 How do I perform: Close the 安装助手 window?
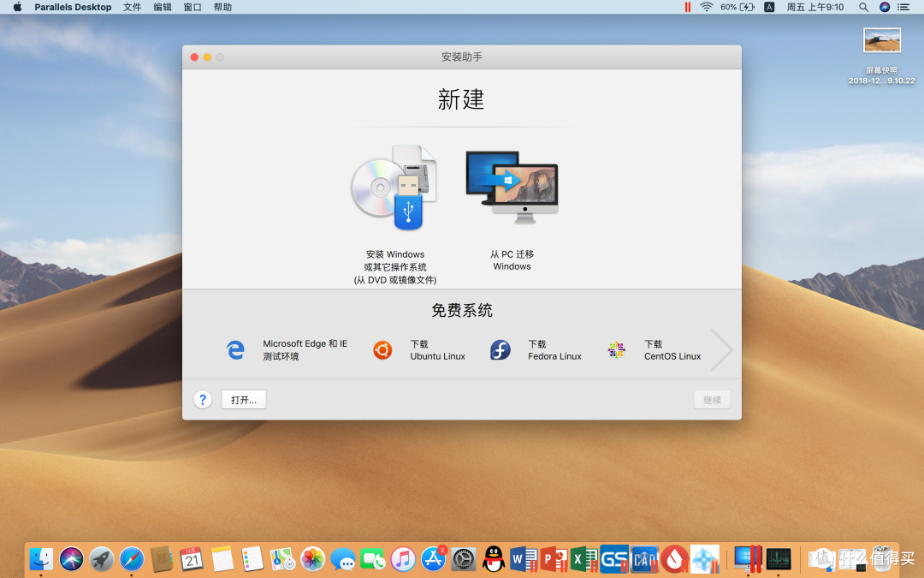[x=194, y=57]
